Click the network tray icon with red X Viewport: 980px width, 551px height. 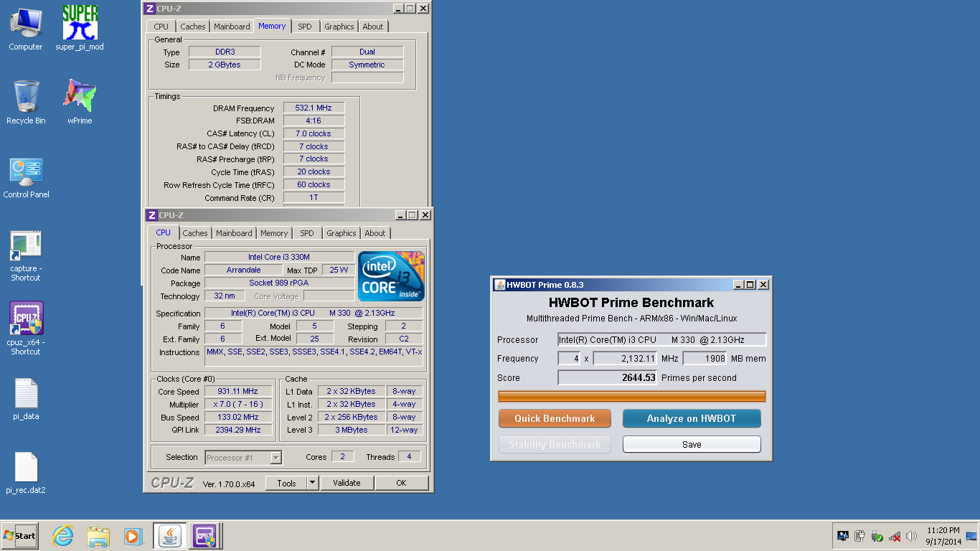(895, 536)
